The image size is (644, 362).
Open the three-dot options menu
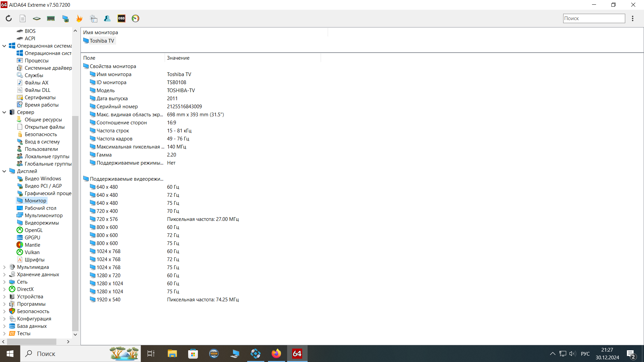(x=633, y=18)
